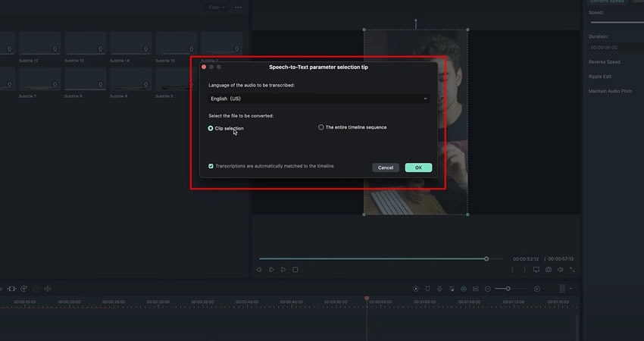Click the Ripple Edit option label

[600, 77]
